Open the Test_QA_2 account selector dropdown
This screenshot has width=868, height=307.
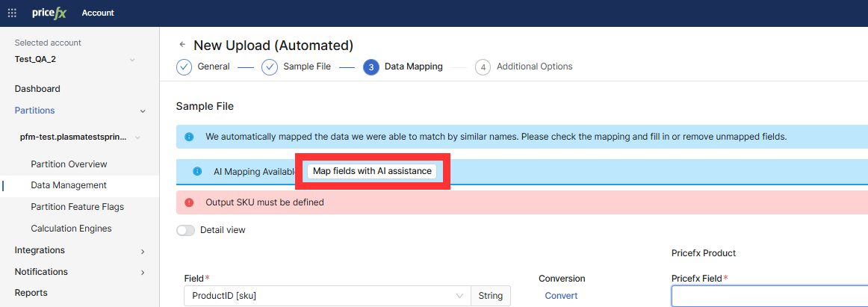pyautogui.click(x=132, y=60)
